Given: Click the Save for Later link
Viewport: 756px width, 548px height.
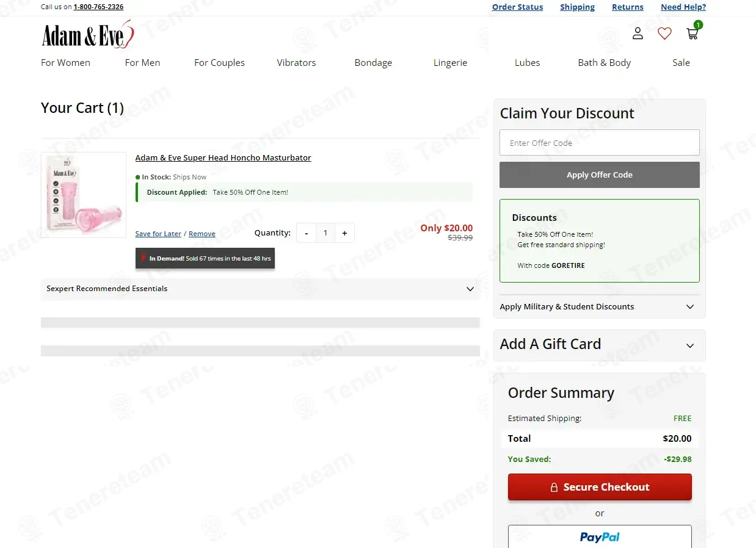Looking at the screenshot, I should [x=158, y=234].
